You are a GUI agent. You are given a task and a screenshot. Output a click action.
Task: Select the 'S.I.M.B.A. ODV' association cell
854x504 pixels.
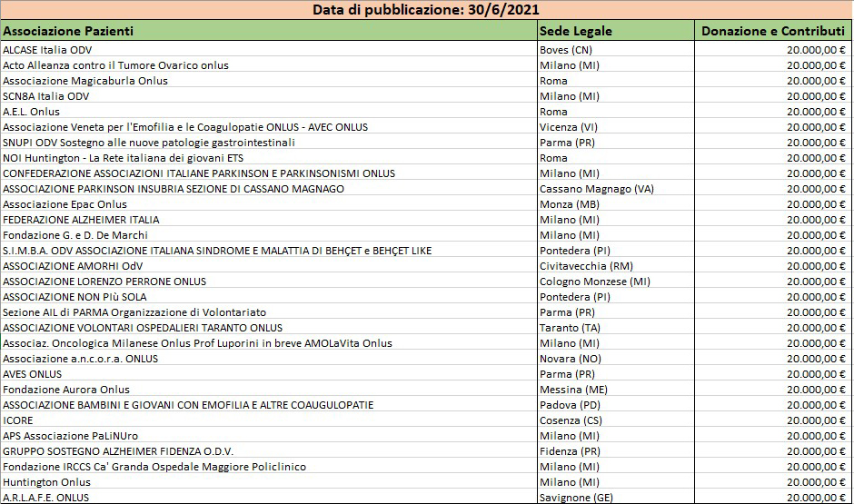coord(269,251)
